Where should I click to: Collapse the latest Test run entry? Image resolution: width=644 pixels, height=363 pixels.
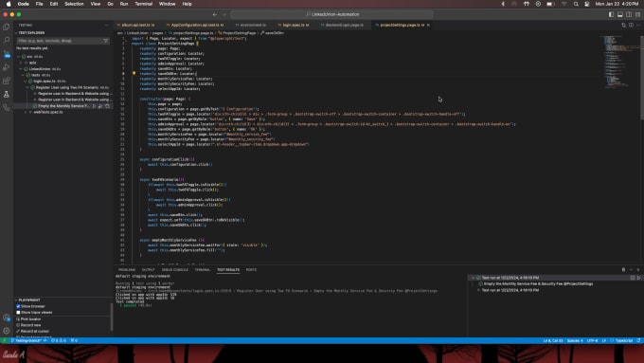(474, 278)
